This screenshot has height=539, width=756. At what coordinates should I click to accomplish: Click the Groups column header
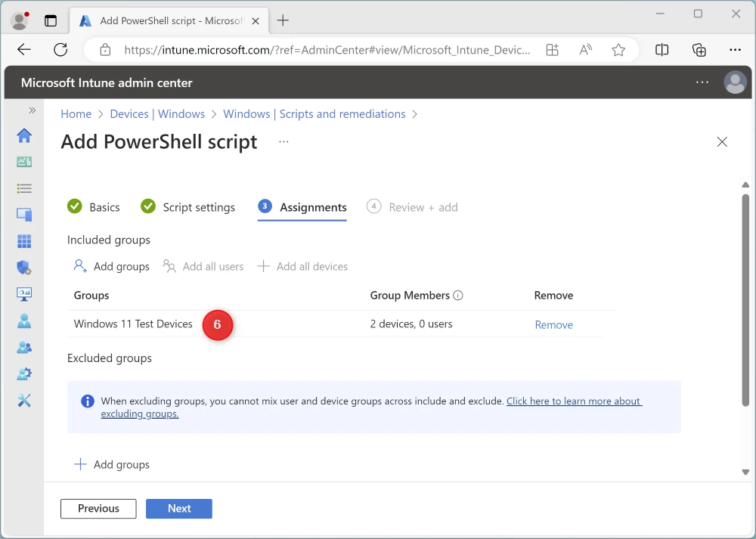(x=91, y=295)
